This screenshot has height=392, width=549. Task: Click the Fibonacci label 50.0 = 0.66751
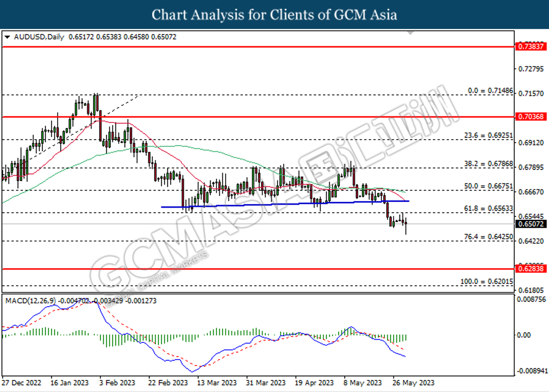click(x=489, y=186)
